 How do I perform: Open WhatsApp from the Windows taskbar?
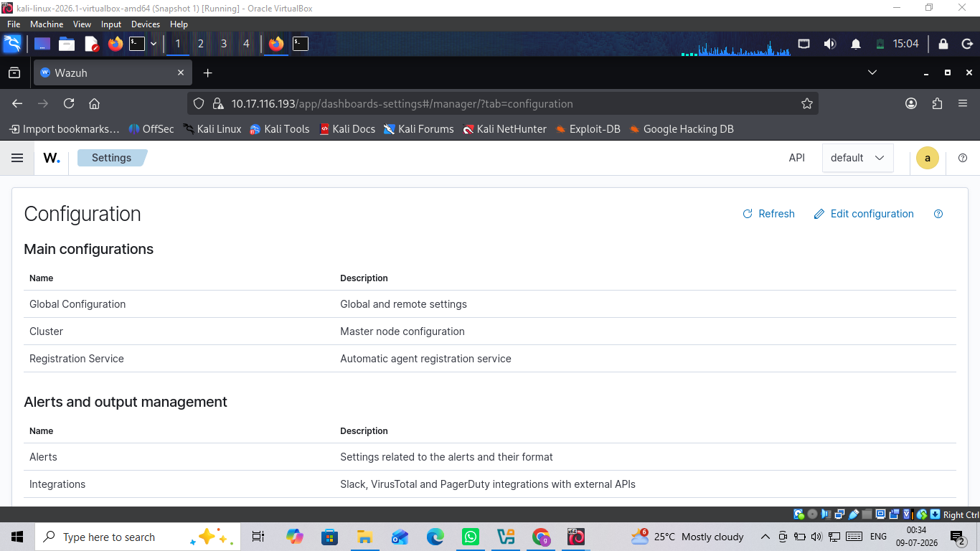pyautogui.click(x=471, y=537)
